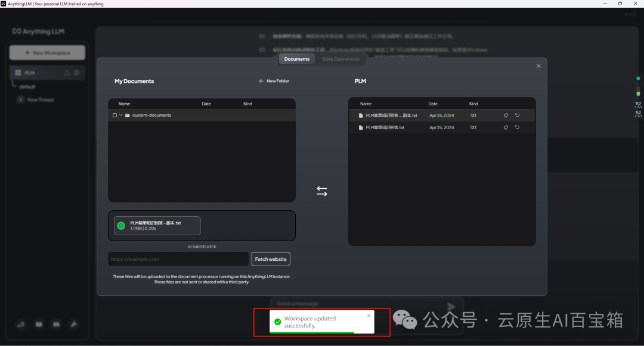Switch to the Data Connectors tab
This screenshot has width=644, height=346.
click(x=341, y=59)
